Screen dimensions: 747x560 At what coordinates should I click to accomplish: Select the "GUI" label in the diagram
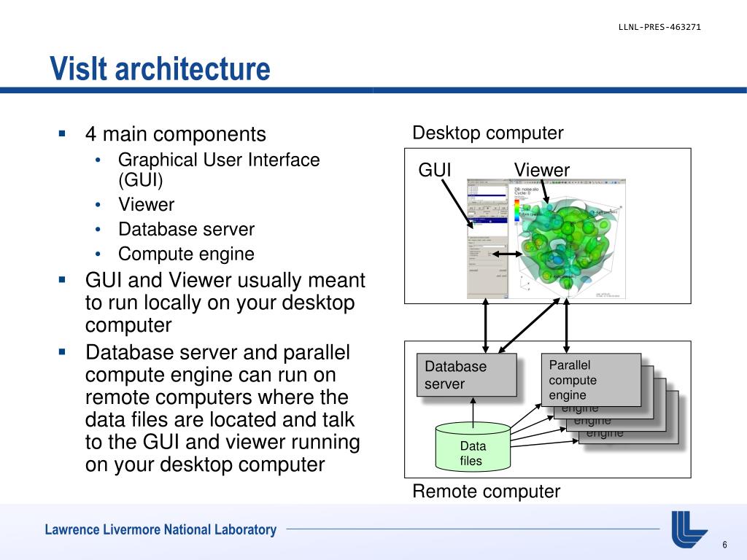click(435, 170)
